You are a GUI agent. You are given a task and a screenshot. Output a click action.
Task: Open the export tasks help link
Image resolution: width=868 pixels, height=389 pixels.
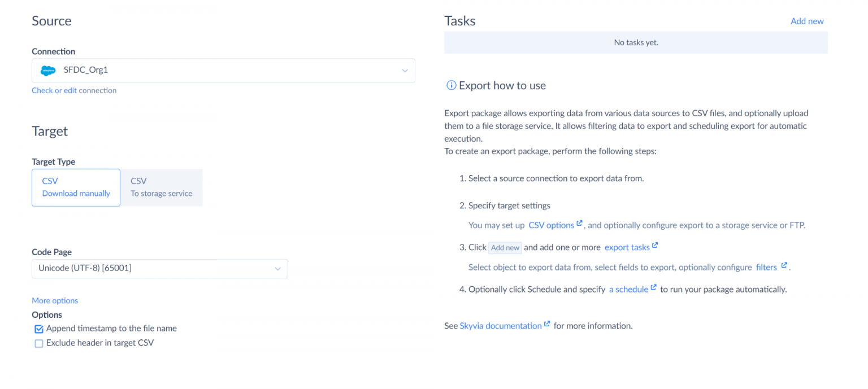(x=627, y=247)
